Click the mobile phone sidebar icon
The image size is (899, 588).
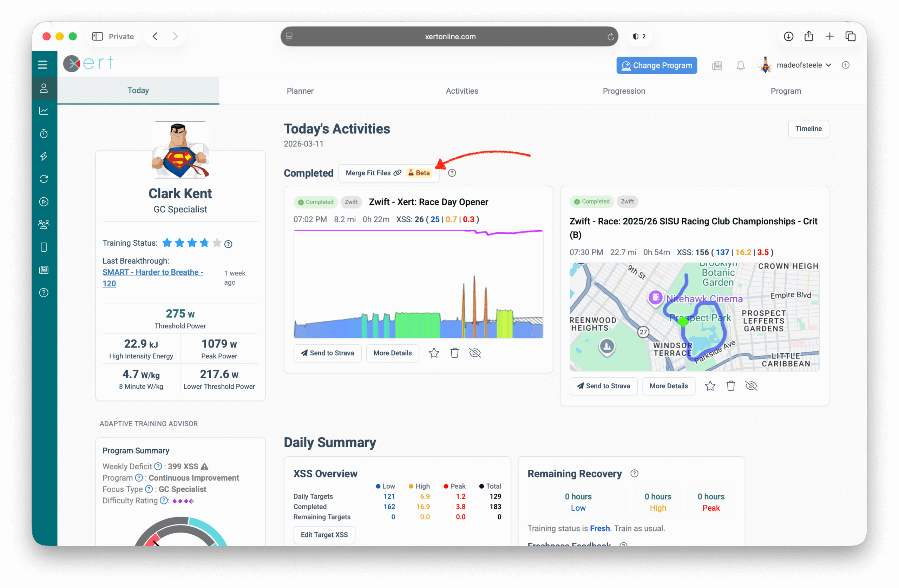coord(44,247)
